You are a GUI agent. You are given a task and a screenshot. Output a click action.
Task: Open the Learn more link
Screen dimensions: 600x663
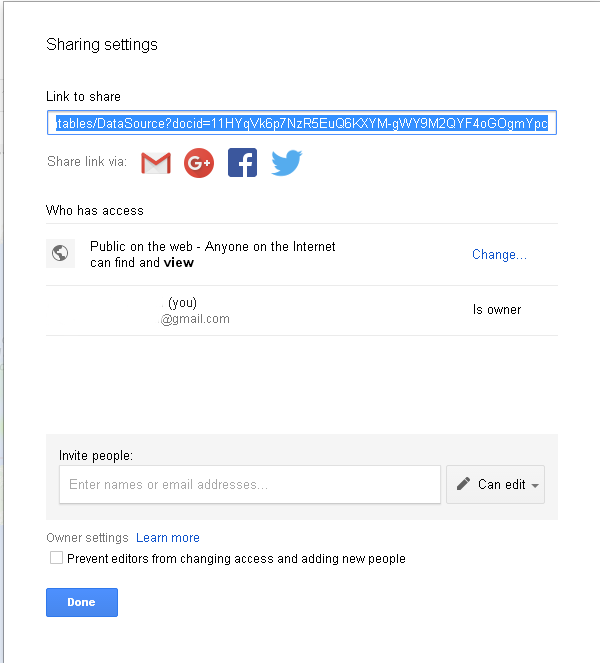168,538
